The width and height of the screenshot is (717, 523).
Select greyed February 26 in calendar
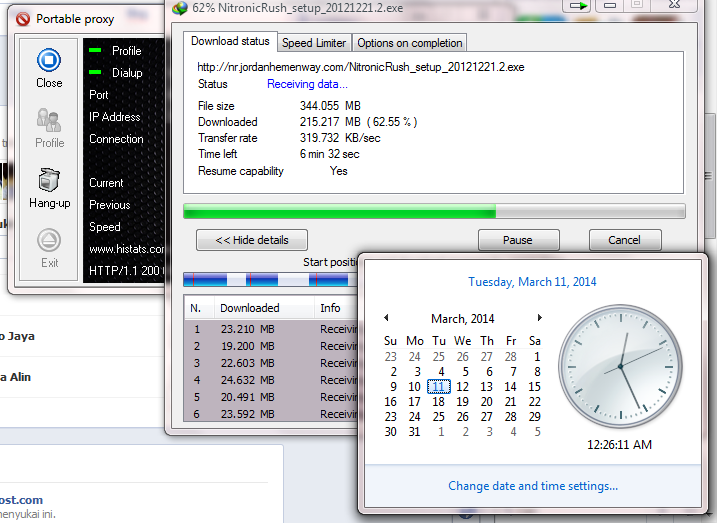tap(463, 357)
